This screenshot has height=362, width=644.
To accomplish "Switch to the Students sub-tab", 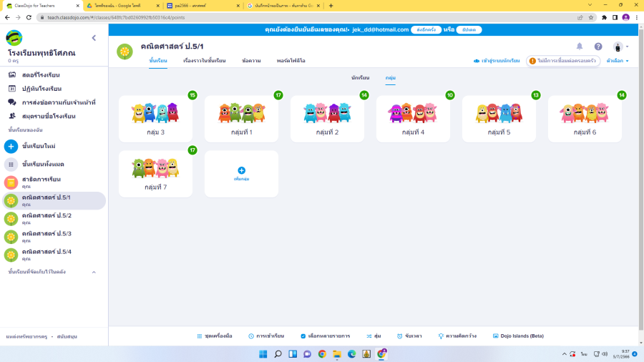I will coord(360,77).
